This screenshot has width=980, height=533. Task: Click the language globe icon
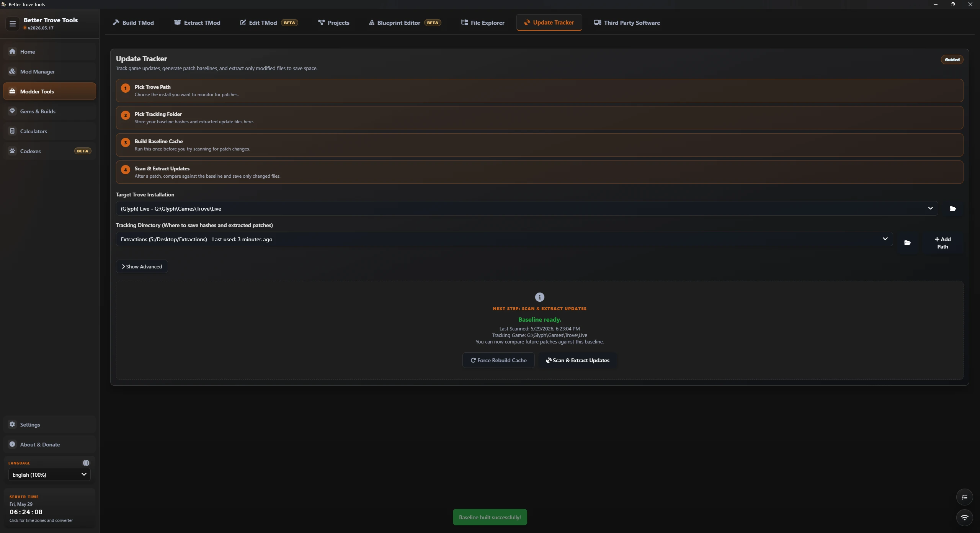[86, 463]
